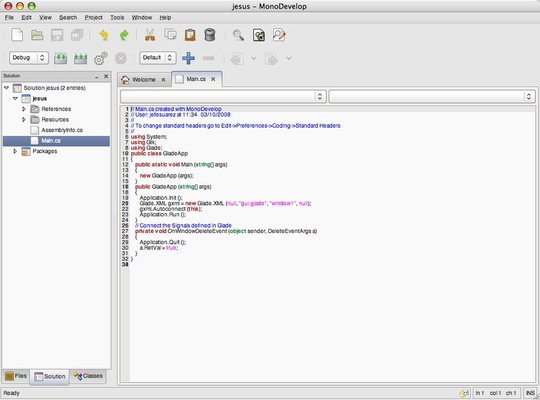
Task: Open the forward navigation history arrow
Action: 289,58
